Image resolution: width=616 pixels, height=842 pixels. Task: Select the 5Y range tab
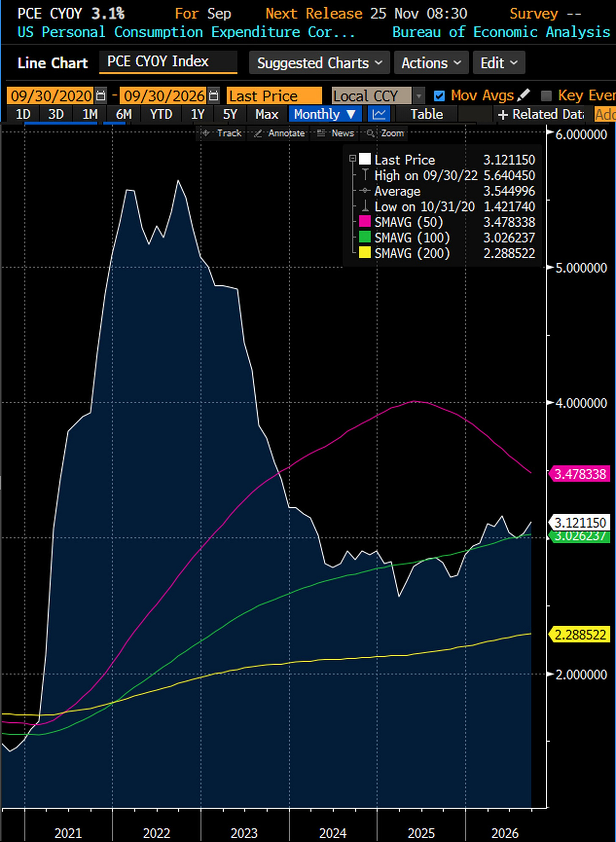click(x=230, y=114)
